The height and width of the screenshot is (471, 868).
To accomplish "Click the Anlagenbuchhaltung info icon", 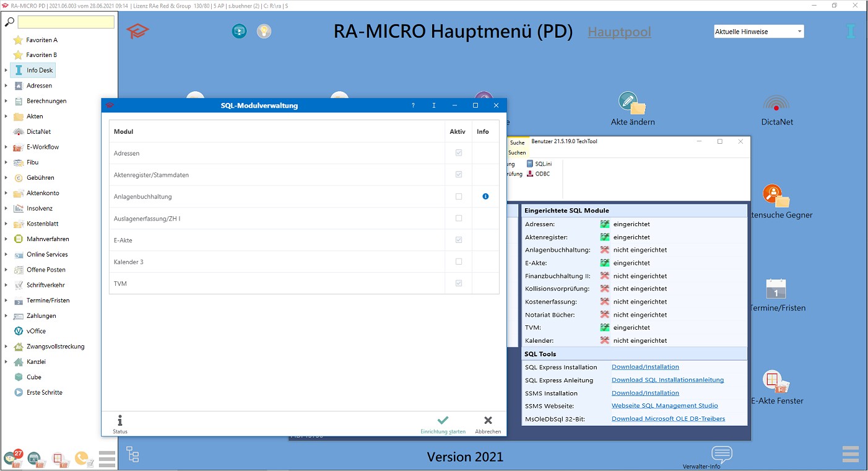I will click(x=485, y=196).
